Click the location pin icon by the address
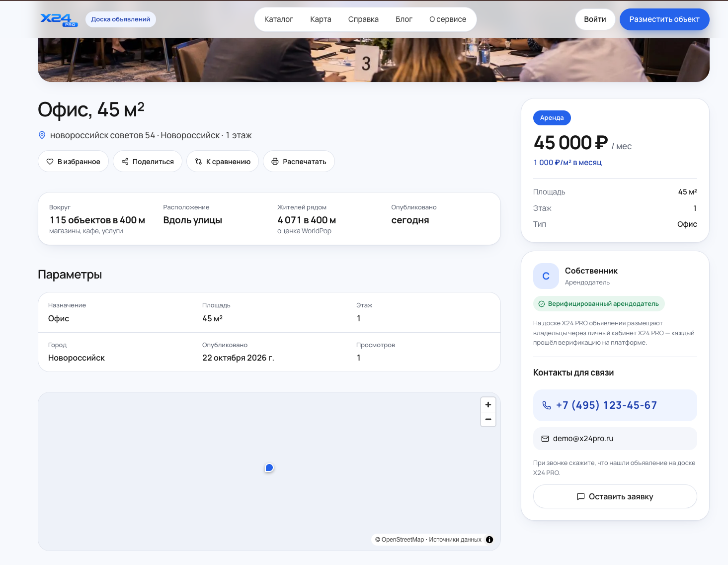 pos(42,135)
